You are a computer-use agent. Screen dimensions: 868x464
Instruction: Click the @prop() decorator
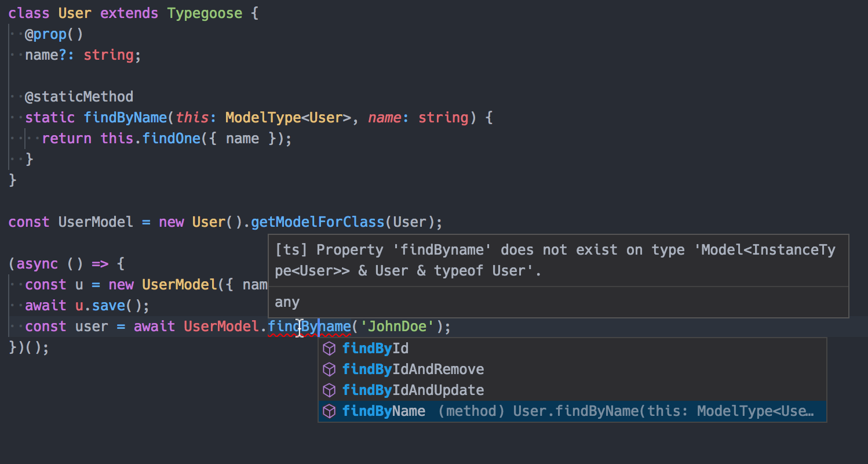54,34
